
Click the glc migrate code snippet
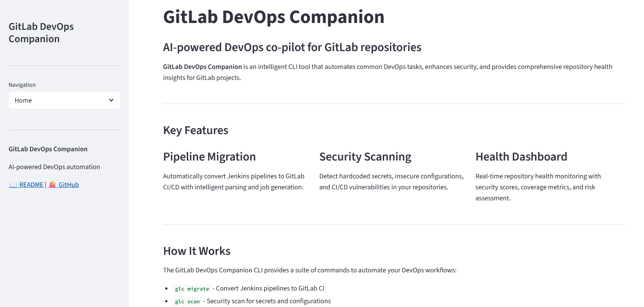point(192,289)
